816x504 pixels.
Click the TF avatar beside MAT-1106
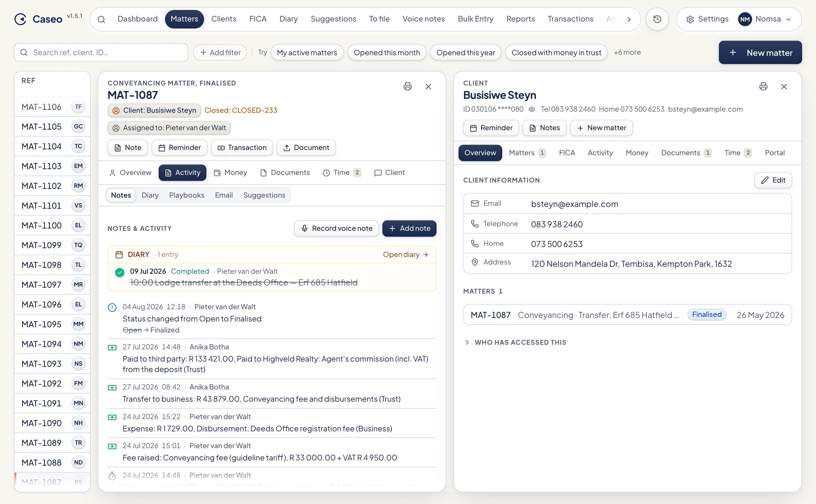click(x=78, y=107)
